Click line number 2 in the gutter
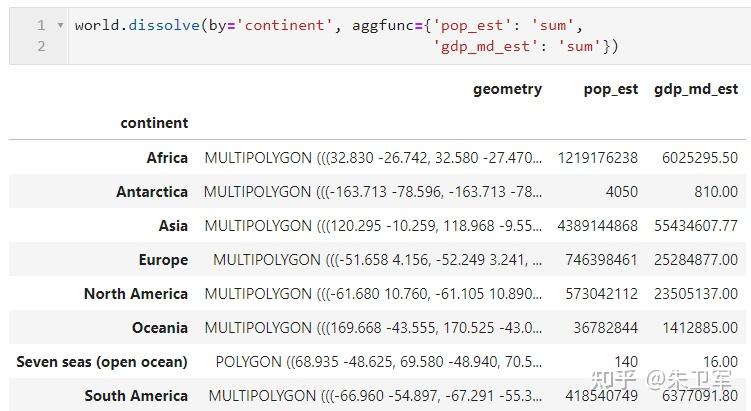 41,46
